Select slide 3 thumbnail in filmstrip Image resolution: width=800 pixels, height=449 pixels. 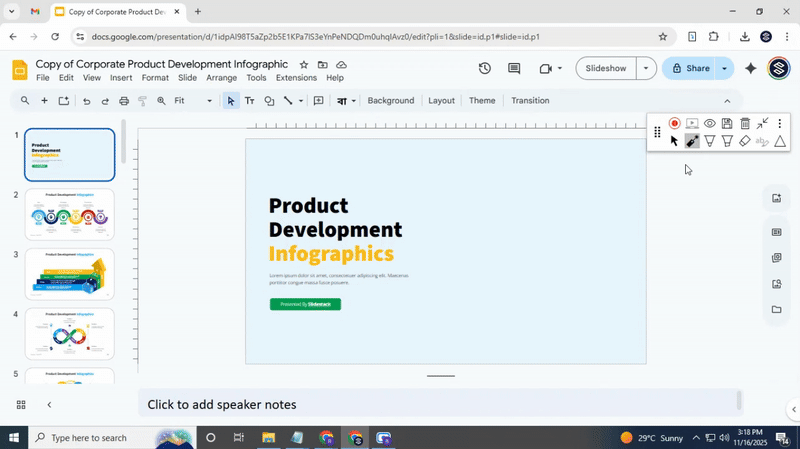pos(69,274)
